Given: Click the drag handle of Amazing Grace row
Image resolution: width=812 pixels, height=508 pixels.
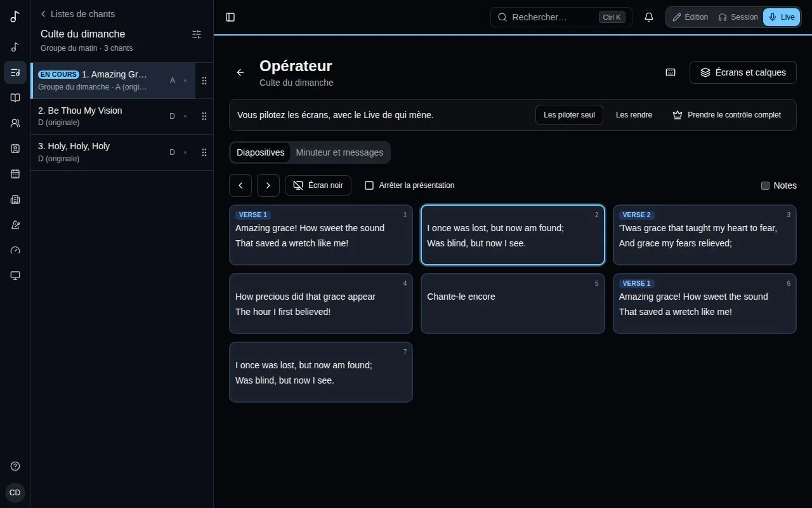Looking at the screenshot, I should tap(204, 81).
